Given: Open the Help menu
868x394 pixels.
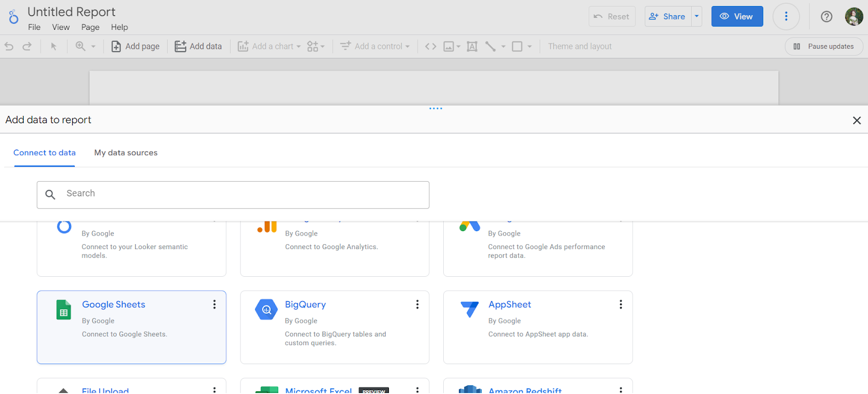Looking at the screenshot, I should (119, 27).
